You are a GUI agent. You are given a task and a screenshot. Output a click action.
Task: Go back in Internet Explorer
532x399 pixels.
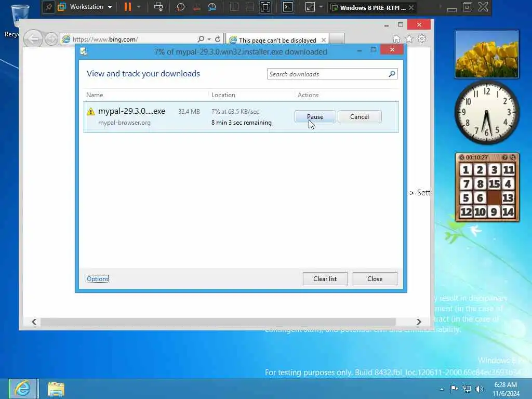(33, 39)
